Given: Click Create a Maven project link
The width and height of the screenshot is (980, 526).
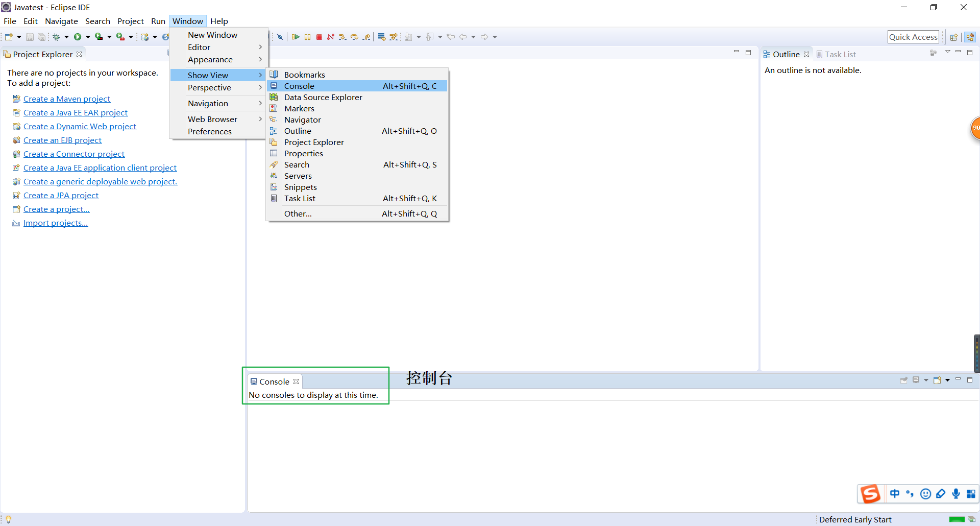Looking at the screenshot, I should pos(67,99).
